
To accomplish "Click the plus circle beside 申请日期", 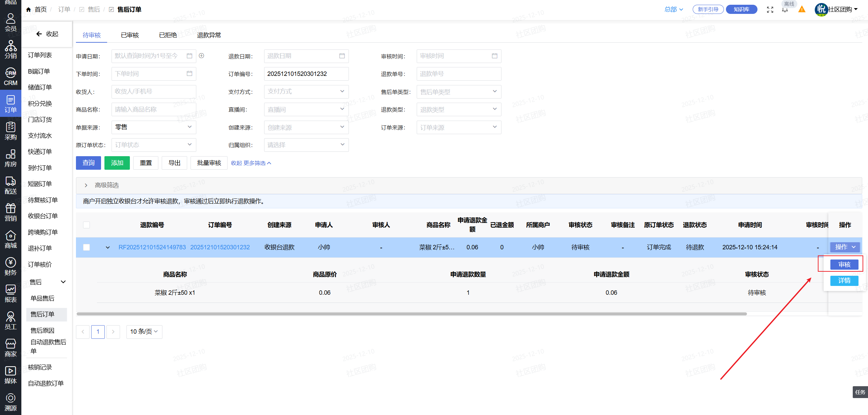I will 201,56.
